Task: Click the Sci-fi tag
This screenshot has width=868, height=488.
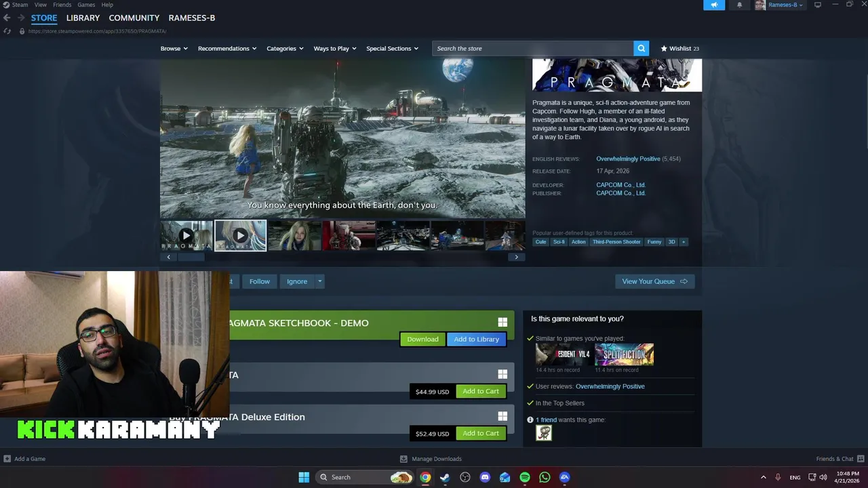Action: [559, 242]
